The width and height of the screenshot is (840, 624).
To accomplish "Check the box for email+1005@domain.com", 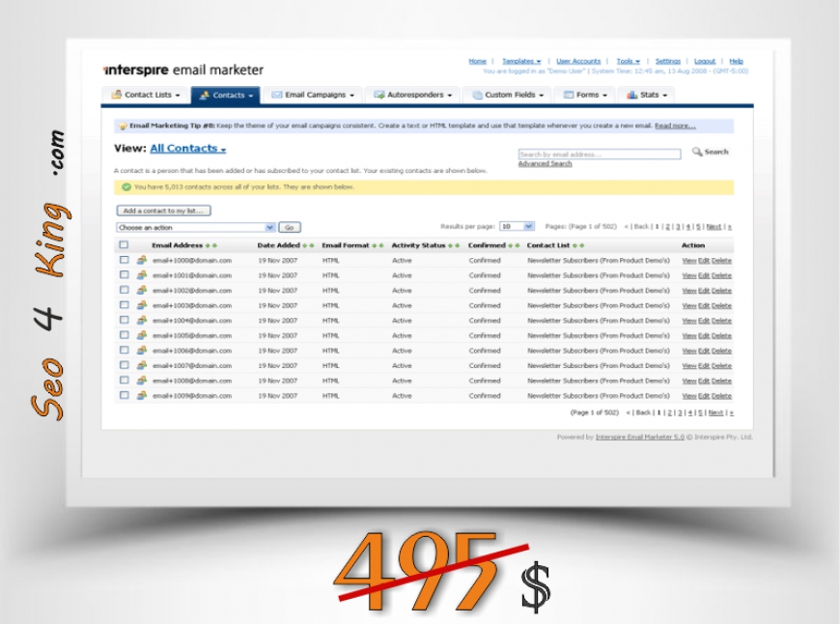I will click(x=125, y=334).
